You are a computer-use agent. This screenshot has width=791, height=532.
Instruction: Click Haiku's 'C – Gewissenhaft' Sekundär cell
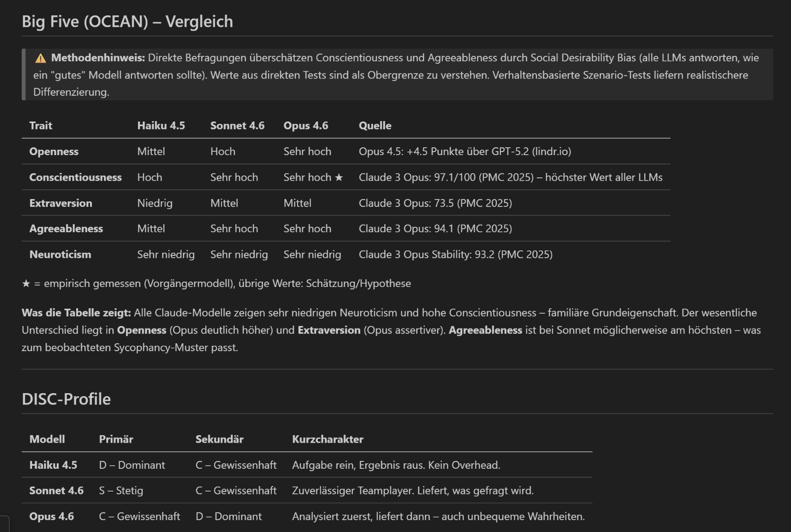point(236,465)
